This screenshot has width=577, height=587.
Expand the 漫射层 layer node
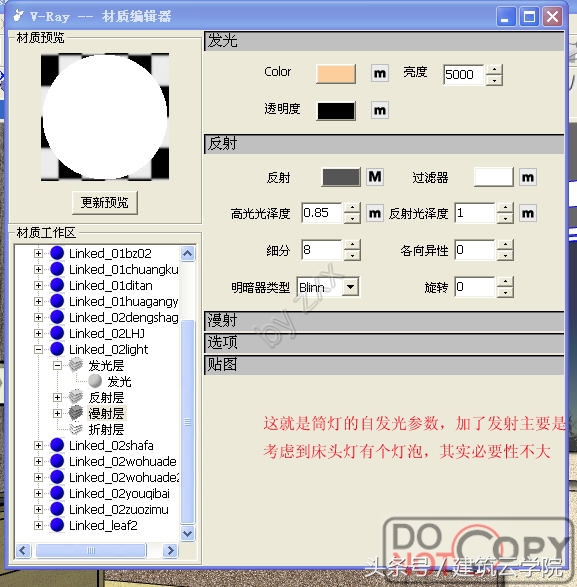[57, 414]
